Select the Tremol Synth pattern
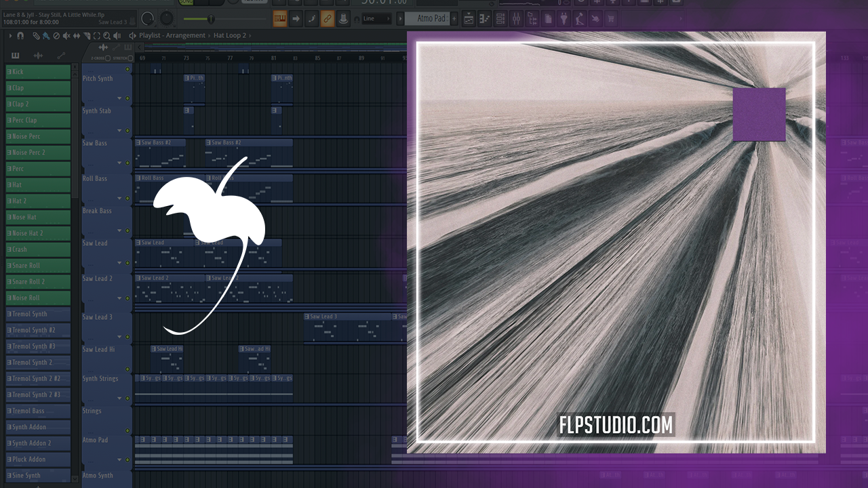868x488 pixels. pos(38,314)
